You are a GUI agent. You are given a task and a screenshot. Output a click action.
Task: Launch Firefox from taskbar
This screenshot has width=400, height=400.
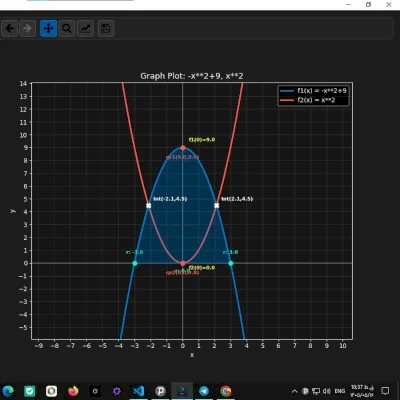[73, 391]
